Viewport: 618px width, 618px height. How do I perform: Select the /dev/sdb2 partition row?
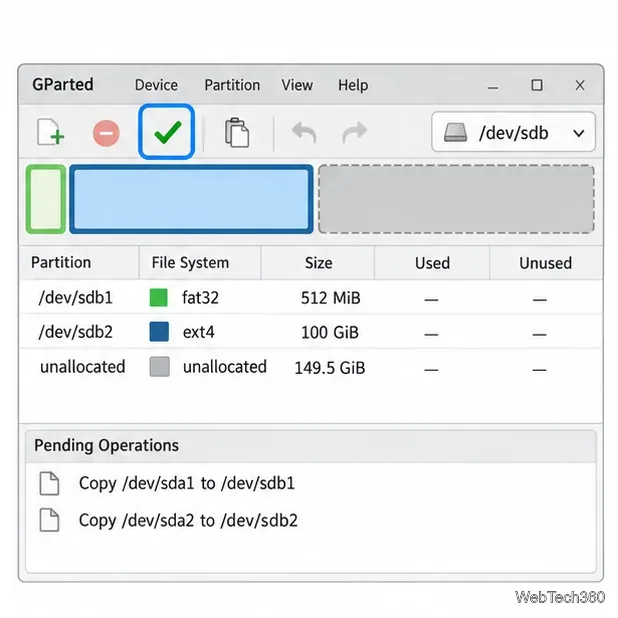pyautogui.click(x=311, y=332)
